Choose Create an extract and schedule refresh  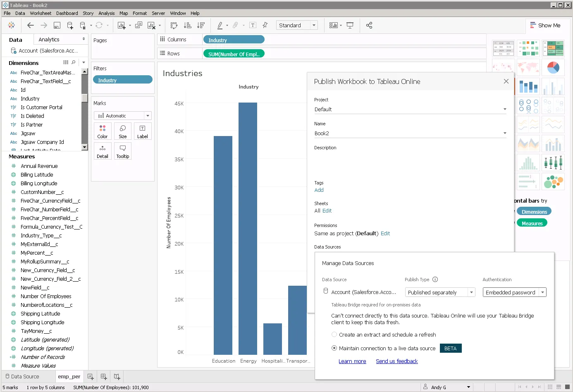tap(334, 335)
